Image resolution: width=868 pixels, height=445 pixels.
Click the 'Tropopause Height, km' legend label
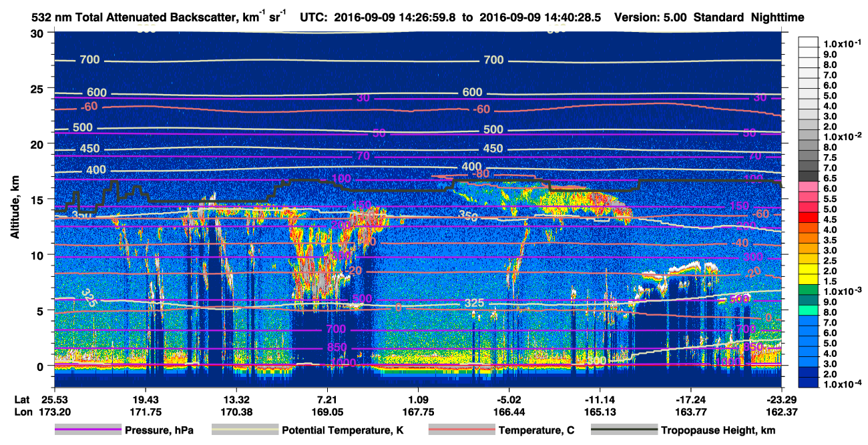[718, 431]
